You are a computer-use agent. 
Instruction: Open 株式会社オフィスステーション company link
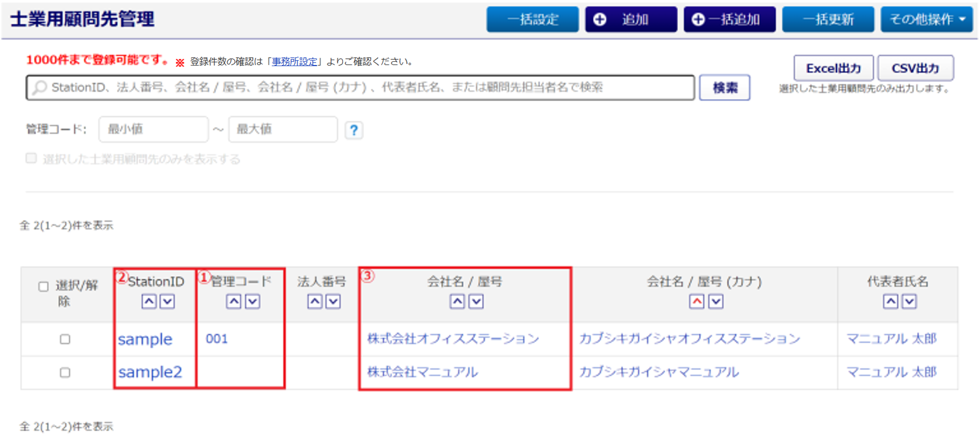(453, 339)
